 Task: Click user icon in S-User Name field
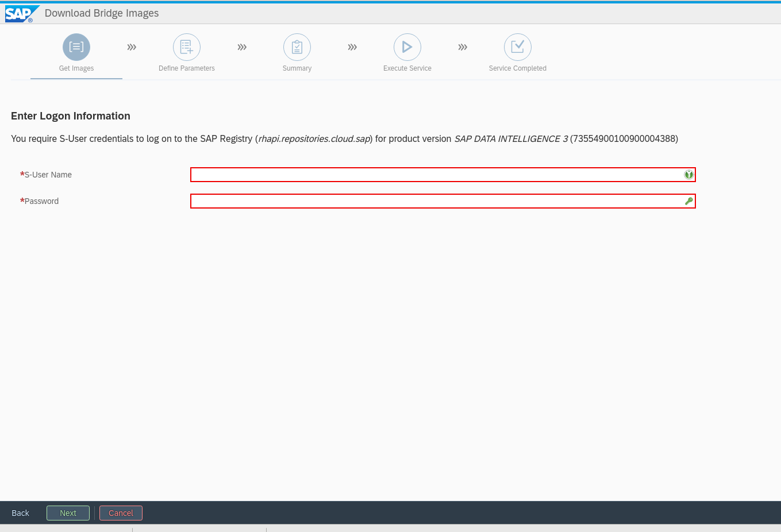(x=688, y=175)
